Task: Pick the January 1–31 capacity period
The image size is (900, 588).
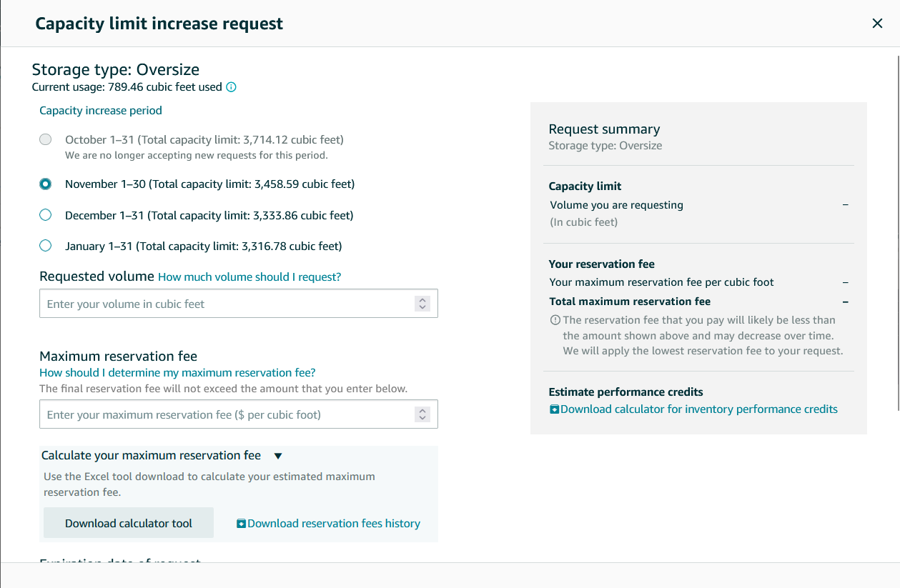Action: pyautogui.click(x=46, y=246)
